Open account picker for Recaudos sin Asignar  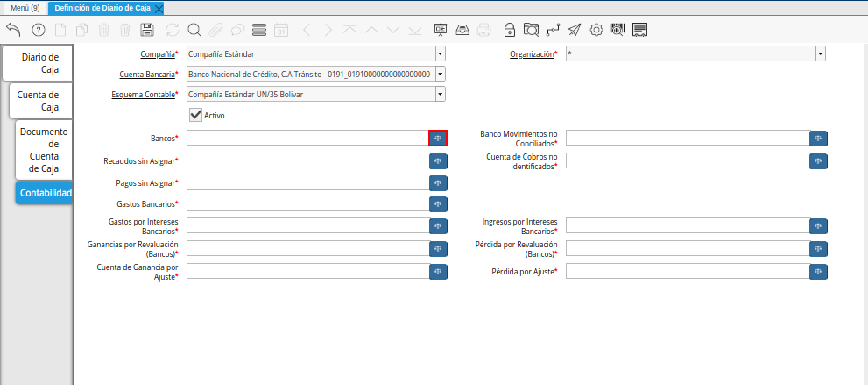(438, 160)
